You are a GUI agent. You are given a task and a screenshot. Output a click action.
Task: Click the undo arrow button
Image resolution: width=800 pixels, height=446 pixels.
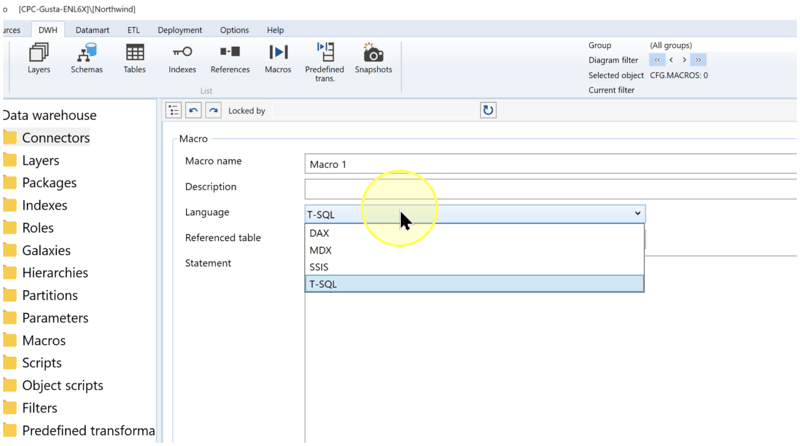coord(193,110)
